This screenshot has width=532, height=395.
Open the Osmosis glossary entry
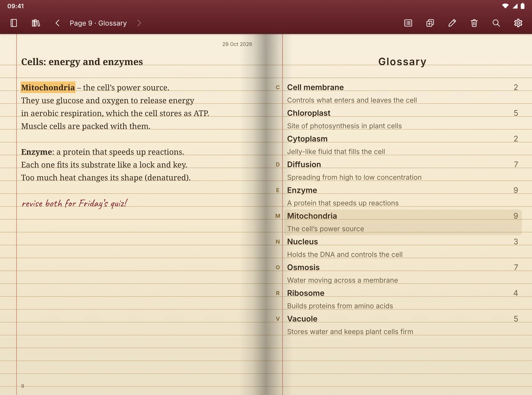click(403, 274)
